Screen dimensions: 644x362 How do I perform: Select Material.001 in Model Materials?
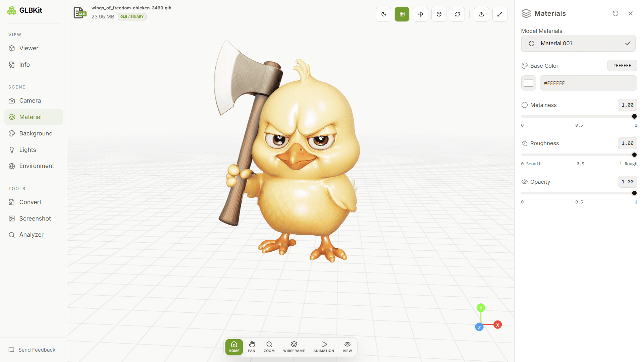pyautogui.click(x=578, y=43)
